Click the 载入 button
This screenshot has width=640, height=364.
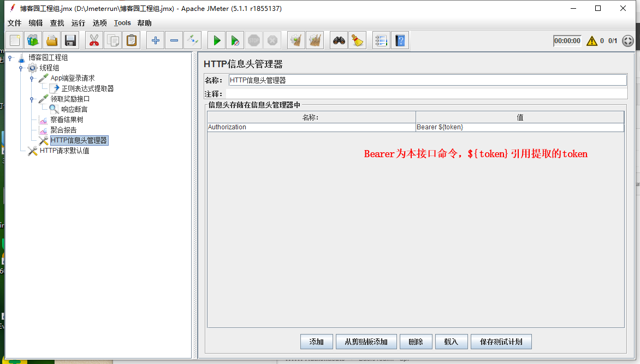(x=451, y=342)
